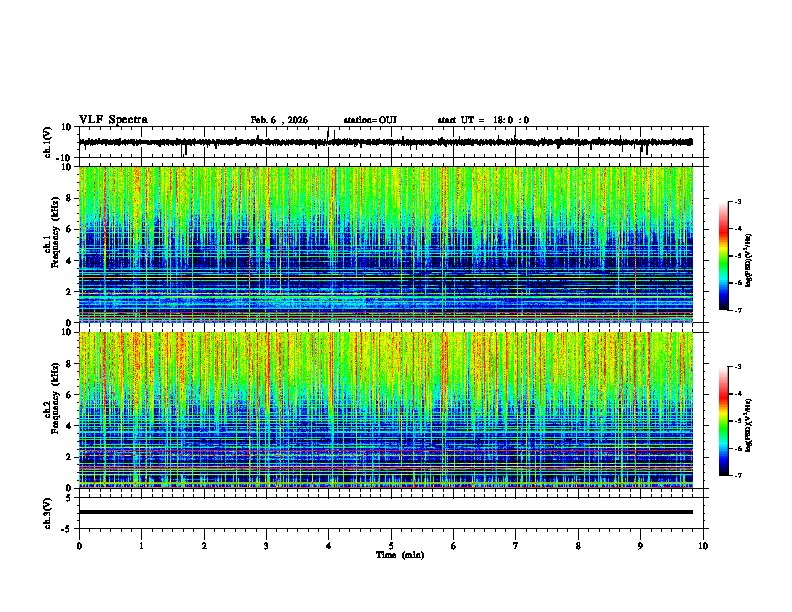Click the ch.1 spectrogram color scale bar
792x612 pixels.
[723, 256]
